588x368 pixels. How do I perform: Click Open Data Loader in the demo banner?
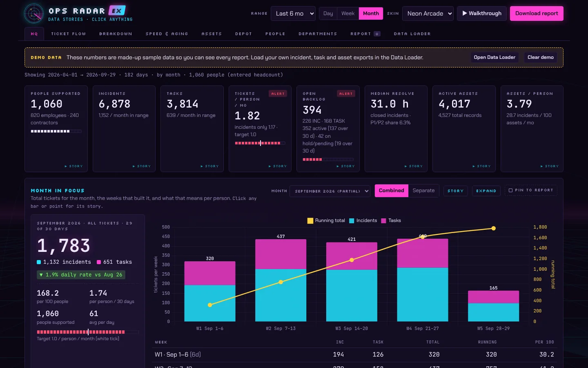pyautogui.click(x=494, y=57)
